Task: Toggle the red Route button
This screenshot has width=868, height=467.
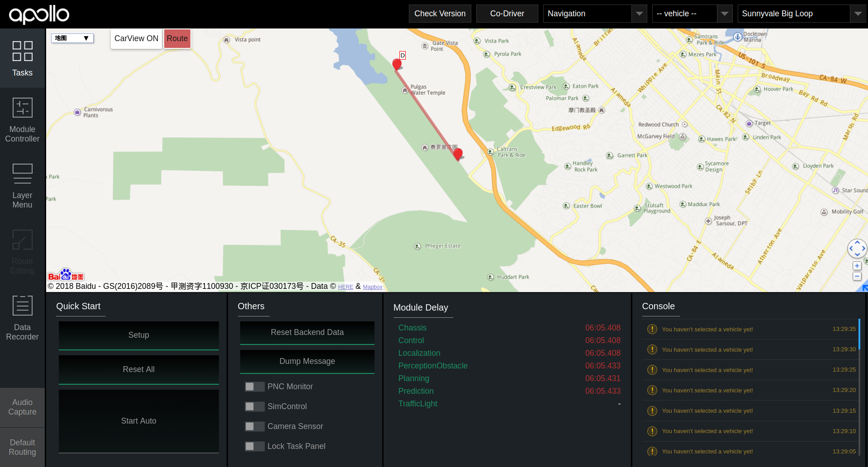Action: click(177, 38)
